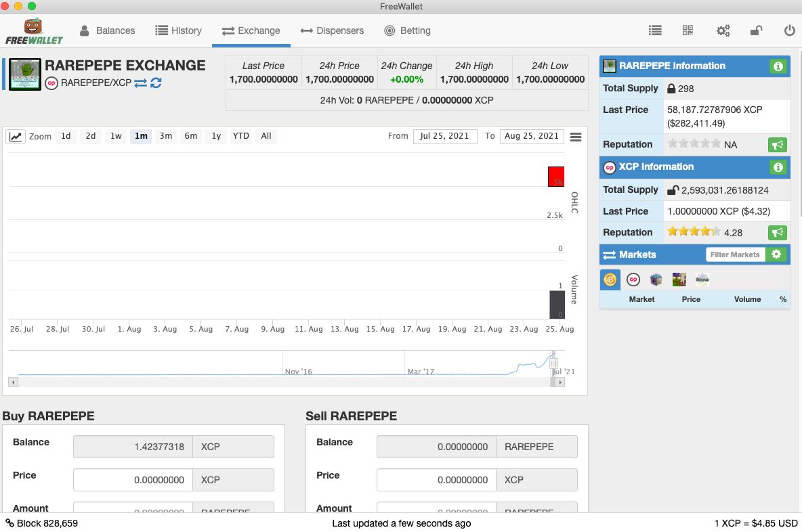Image resolution: width=802 pixels, height=532 pixels.
Task: Set chart zoom to 1y
Action: click(x=216, y=136)
